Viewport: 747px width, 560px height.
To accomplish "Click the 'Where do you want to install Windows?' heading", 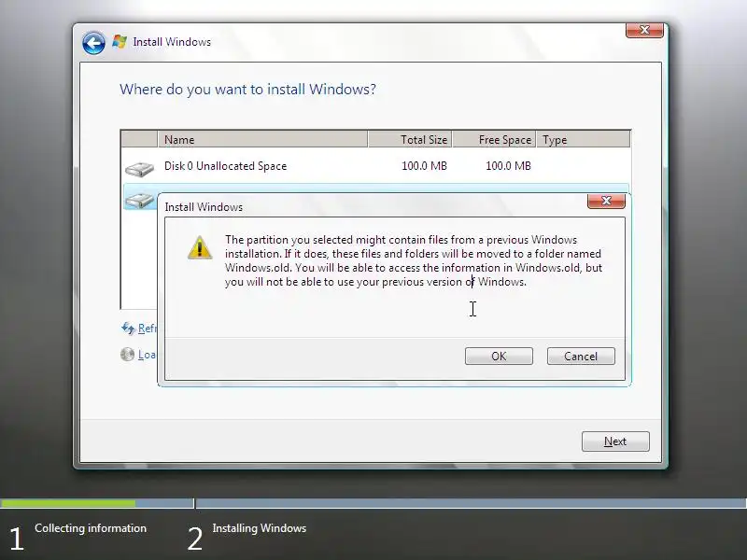I will coord(247,90).
